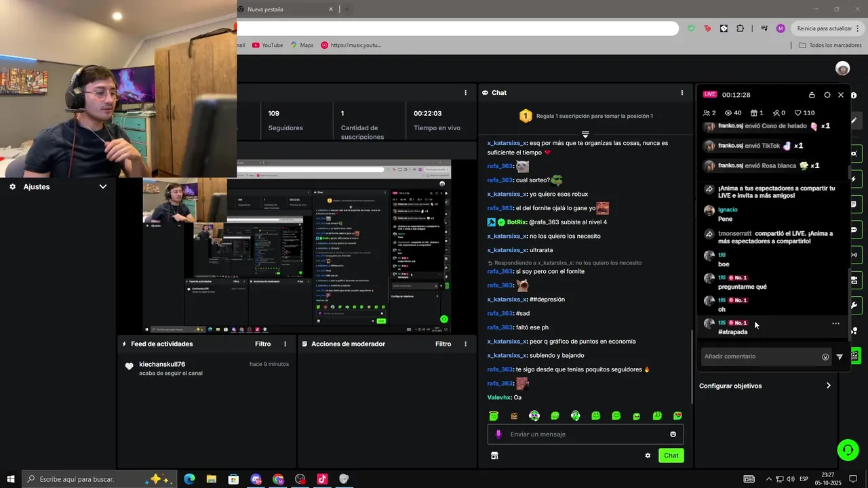Open the Acciones de moderador Filtro

tap(443, 344)
